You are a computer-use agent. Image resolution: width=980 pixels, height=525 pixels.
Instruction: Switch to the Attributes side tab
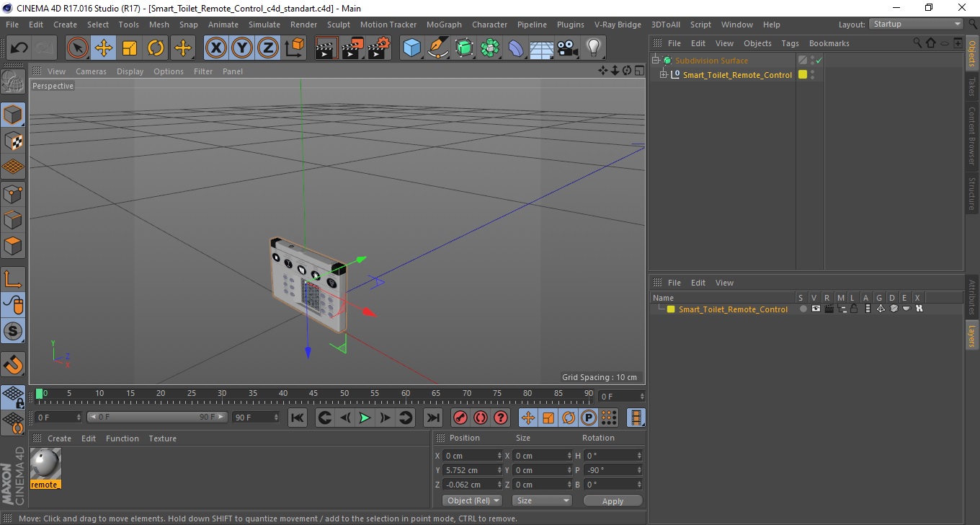(x=971, y=297)
